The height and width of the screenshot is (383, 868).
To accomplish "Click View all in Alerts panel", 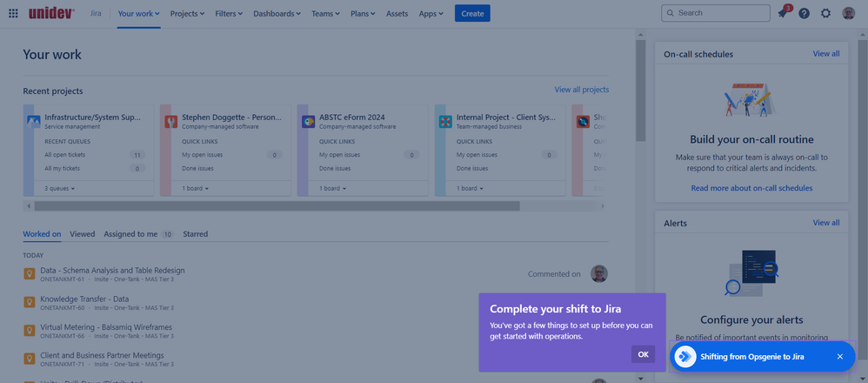I will [826, 223].
